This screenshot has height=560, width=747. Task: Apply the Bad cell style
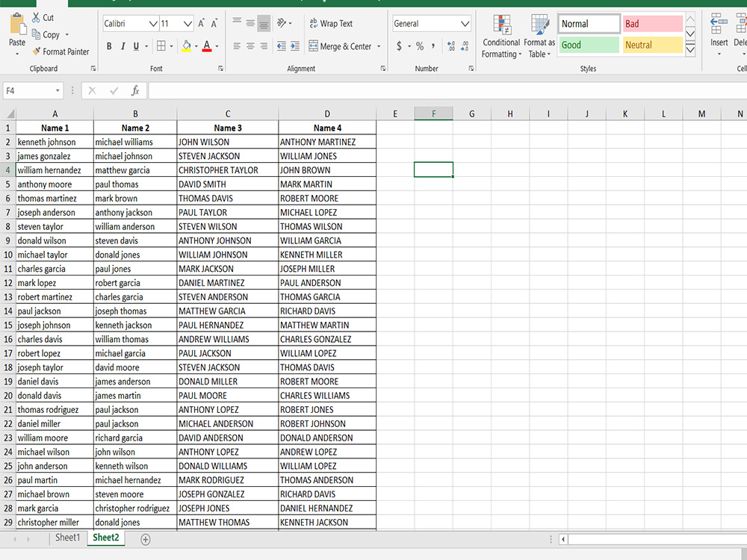[653, 24]
